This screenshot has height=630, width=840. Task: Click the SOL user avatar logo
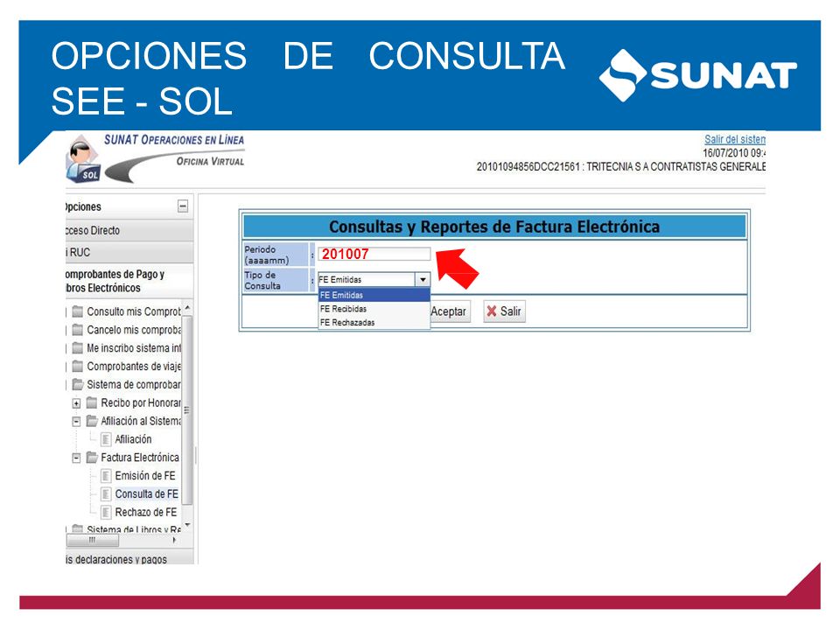(84, 159)
